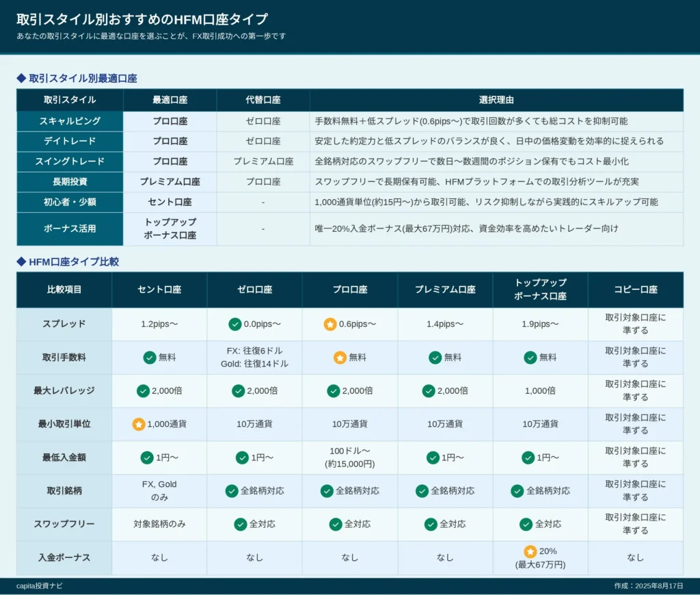The image size is (700, 595).
Task: Select the ボーナス活用 row header
Action: coord(70,228)
